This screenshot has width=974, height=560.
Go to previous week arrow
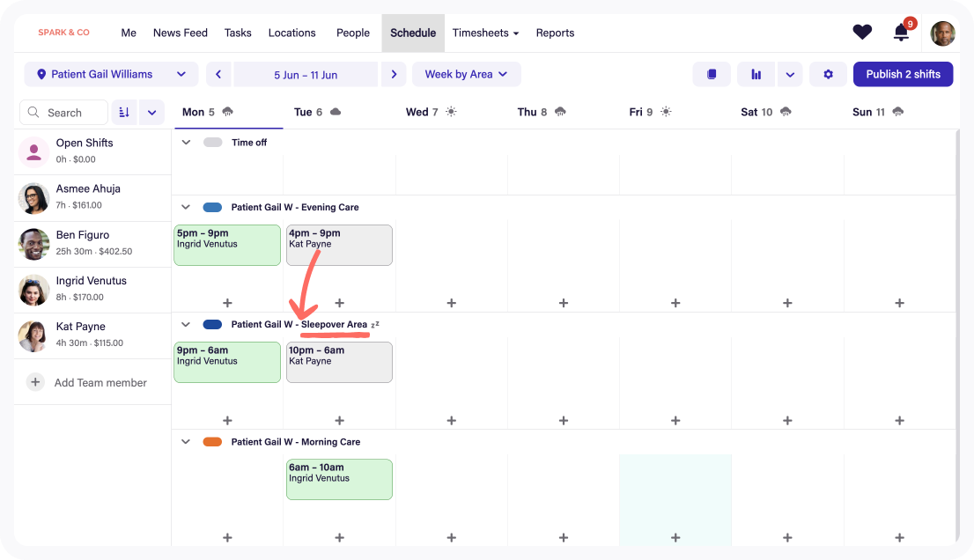[218, 75]
